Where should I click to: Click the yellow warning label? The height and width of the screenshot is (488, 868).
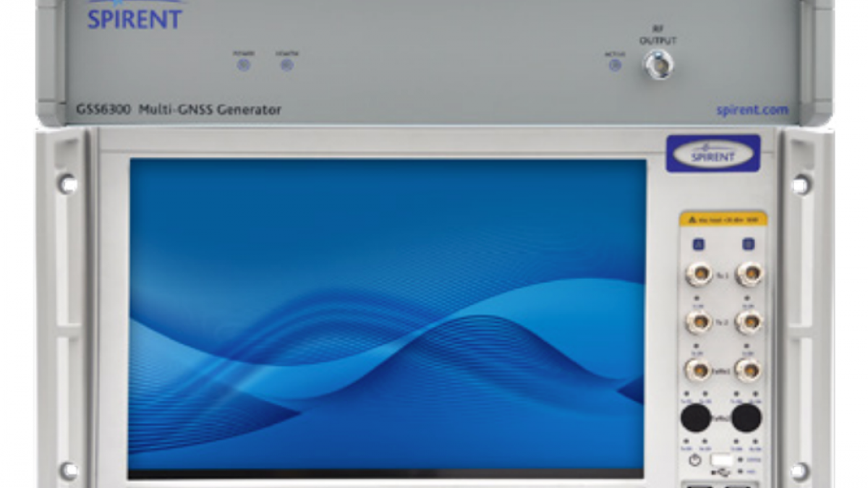(723, 220)
